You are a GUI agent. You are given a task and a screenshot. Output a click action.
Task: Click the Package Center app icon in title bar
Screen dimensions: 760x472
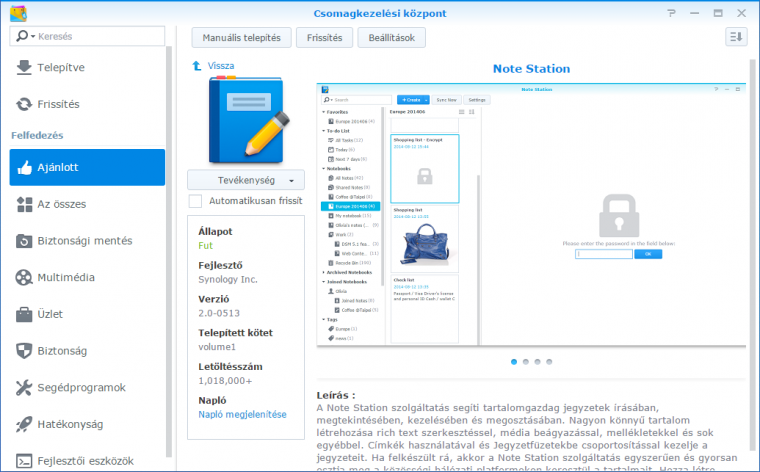pyautogui.click(x=18, y=14)
